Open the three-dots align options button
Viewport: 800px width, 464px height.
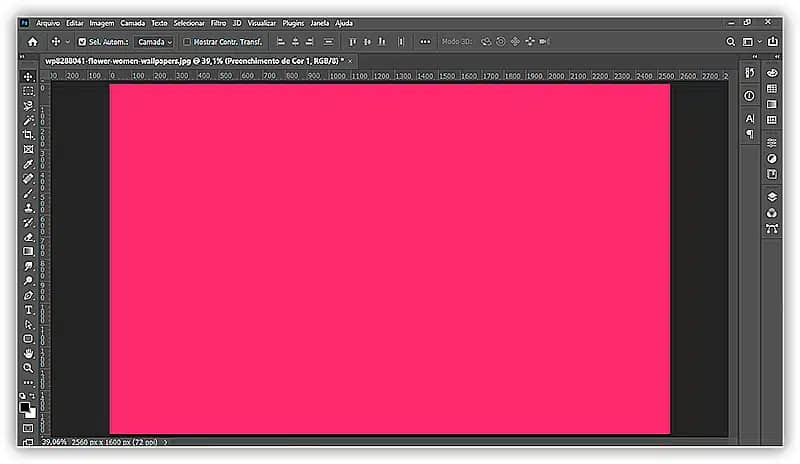coord(425,42)
